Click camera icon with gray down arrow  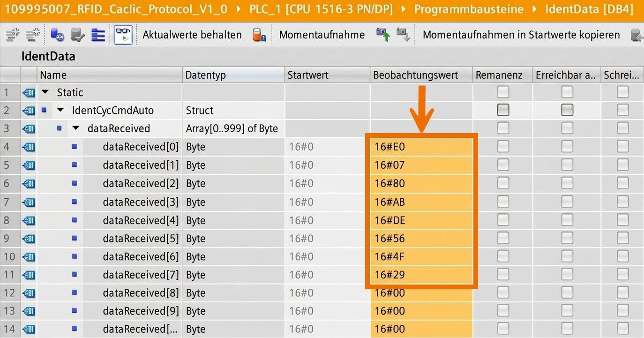tap(403, 35)
